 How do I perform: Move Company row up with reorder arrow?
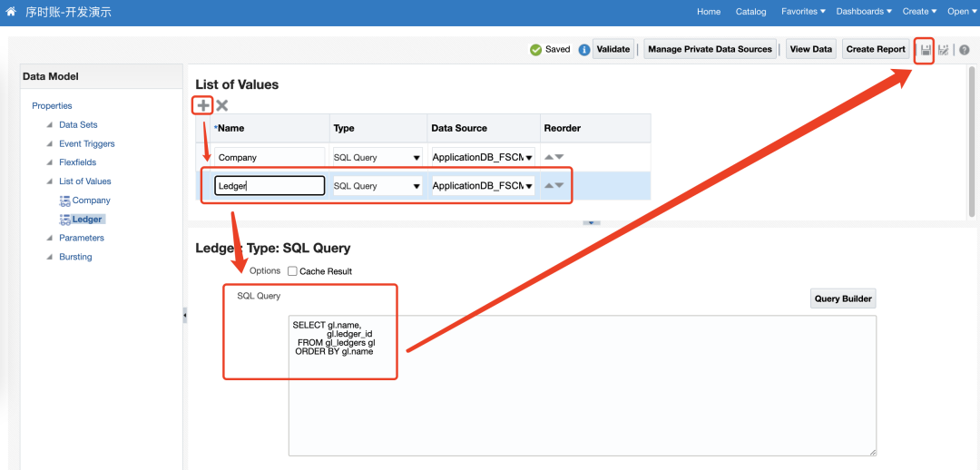(549, 158)
